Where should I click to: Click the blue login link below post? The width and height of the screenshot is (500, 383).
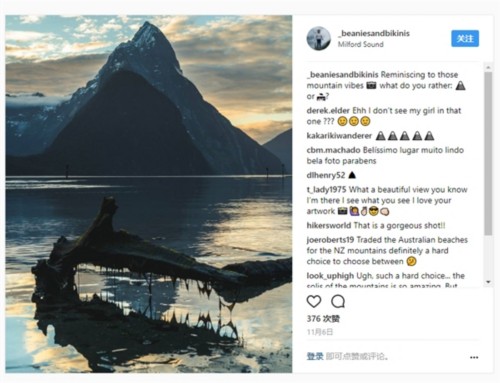coord(315,357)
